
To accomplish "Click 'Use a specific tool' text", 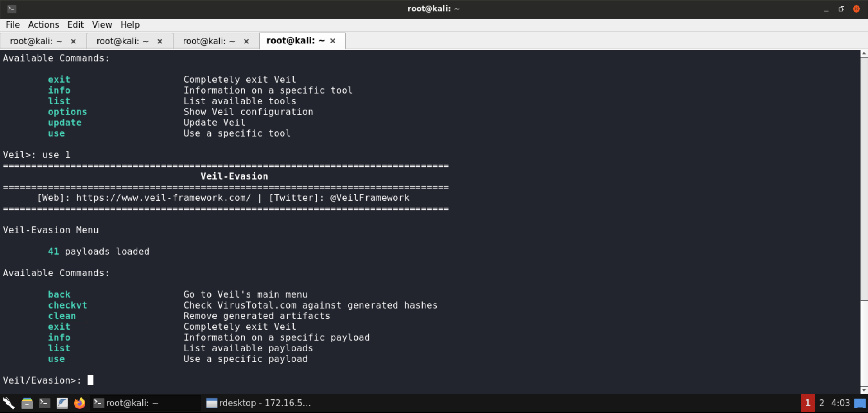I will click(x=237, y=133).
